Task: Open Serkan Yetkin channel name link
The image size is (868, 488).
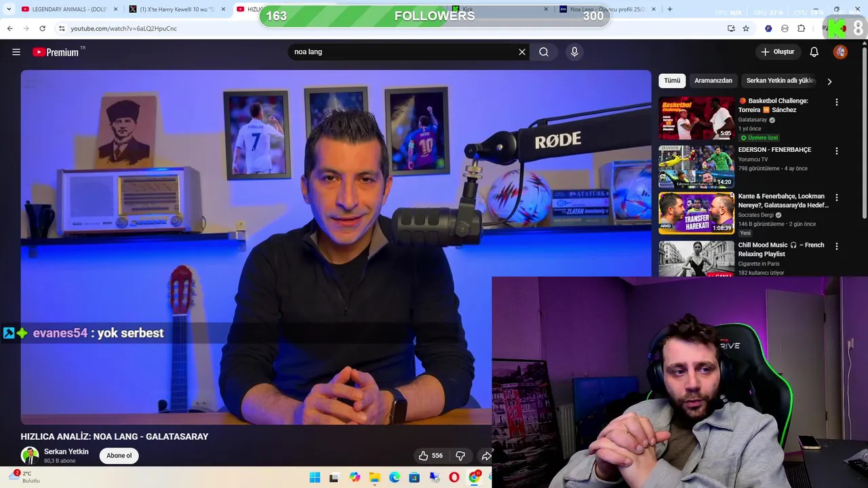Action: (x=66, y=452)
